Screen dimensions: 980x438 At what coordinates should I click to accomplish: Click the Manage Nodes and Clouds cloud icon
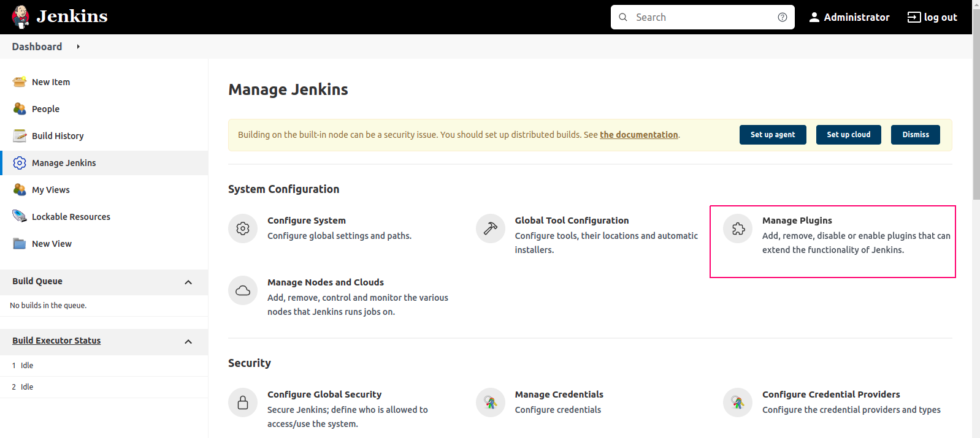[243, 290]
